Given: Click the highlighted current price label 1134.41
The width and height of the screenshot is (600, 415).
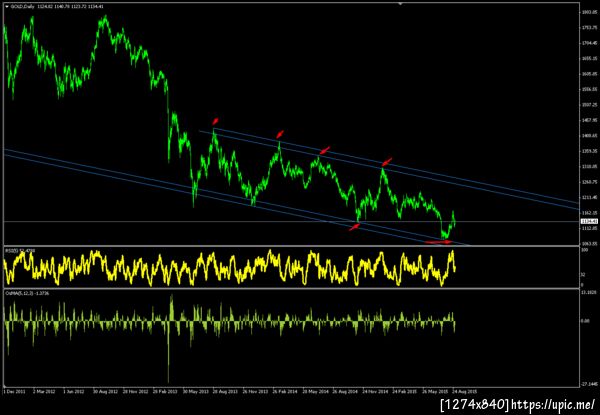Looking at the screenshot, I should [589, 221].
